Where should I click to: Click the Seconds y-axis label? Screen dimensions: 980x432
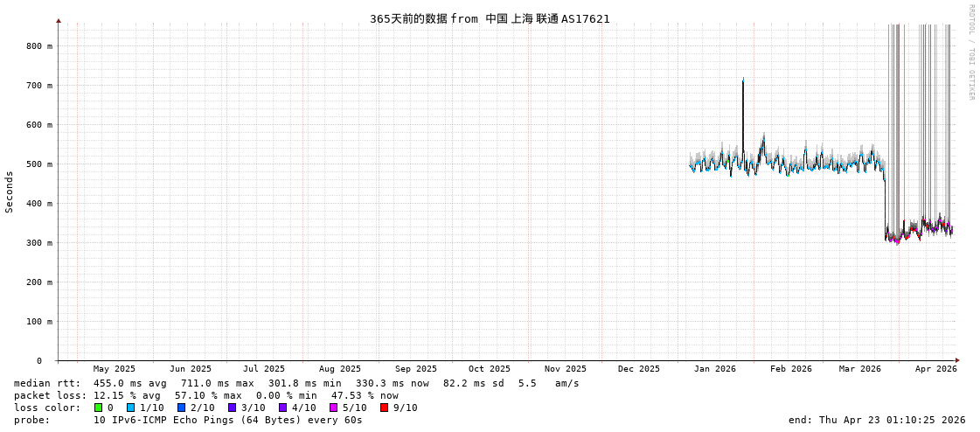click(x=10, y=192)
